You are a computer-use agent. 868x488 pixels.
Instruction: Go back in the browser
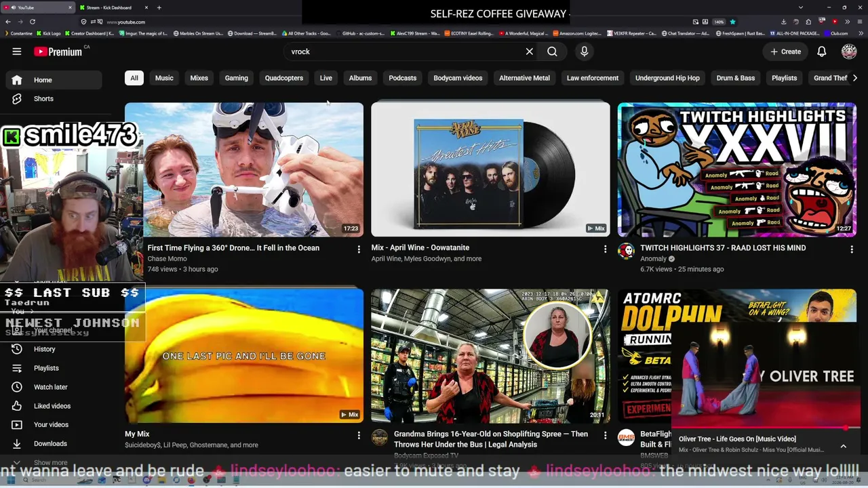[7, 22]
